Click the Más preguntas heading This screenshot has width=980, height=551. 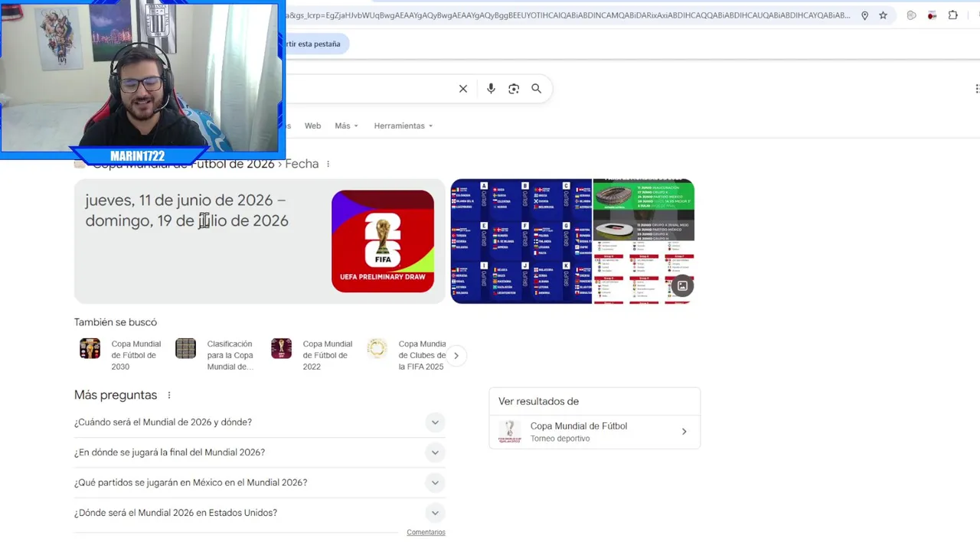pos(116,395)
